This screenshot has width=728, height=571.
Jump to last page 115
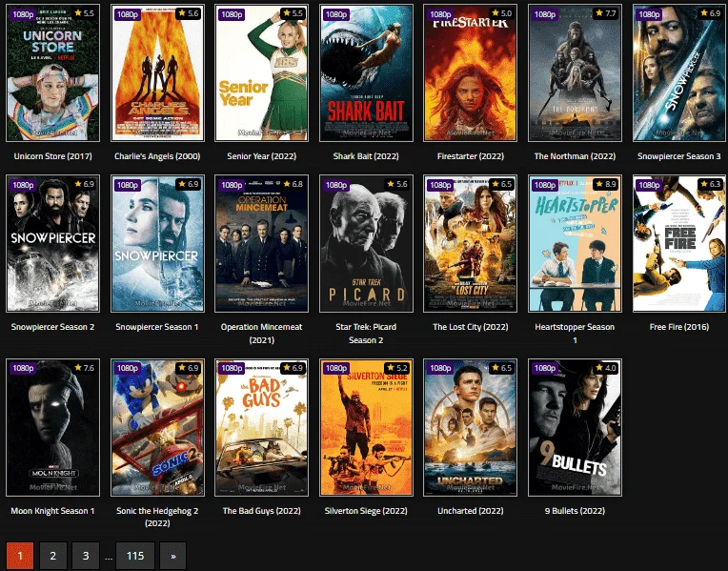135,556
